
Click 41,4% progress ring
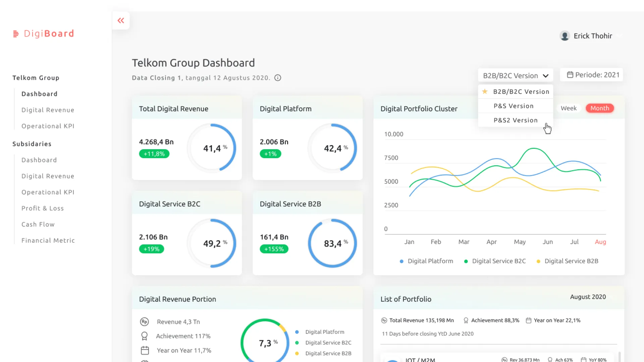212,148
